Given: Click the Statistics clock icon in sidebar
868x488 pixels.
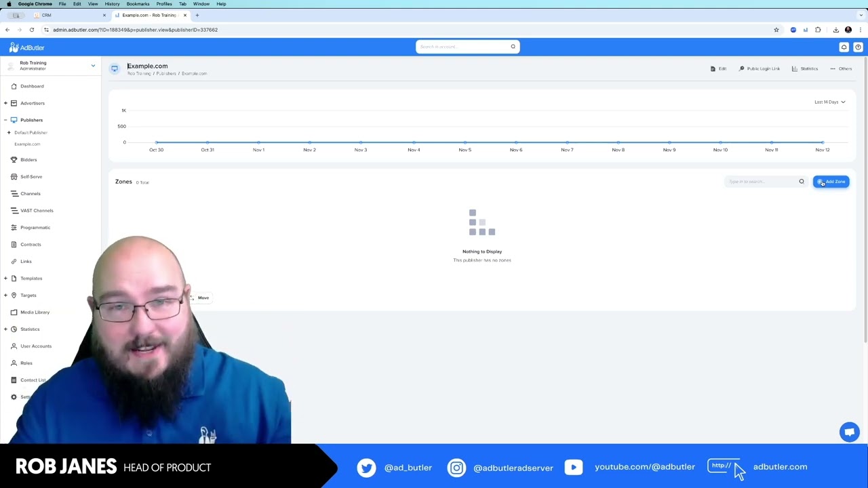Looking at the screenshot, I should 14,329.
